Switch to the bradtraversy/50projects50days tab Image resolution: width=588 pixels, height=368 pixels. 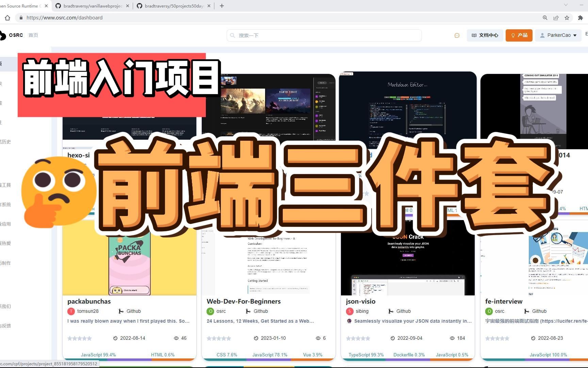[x=174, y=6]
